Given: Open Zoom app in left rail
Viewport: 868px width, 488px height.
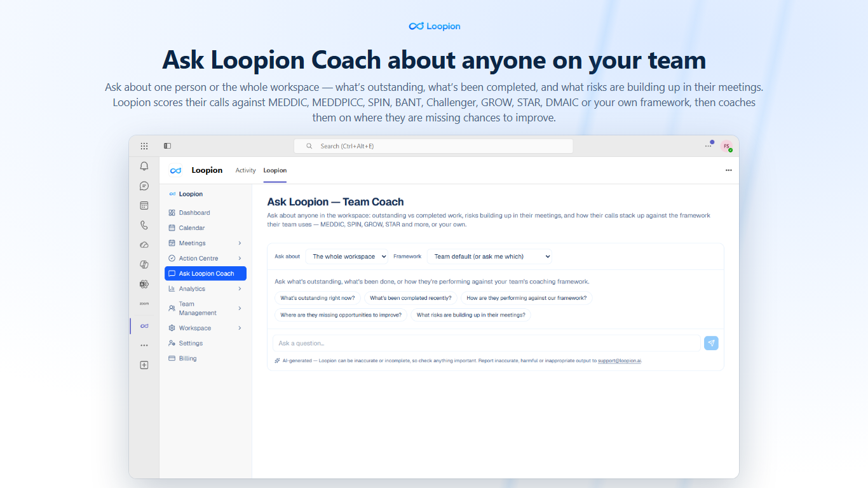Looking at the screenshot, I should 144,304.
